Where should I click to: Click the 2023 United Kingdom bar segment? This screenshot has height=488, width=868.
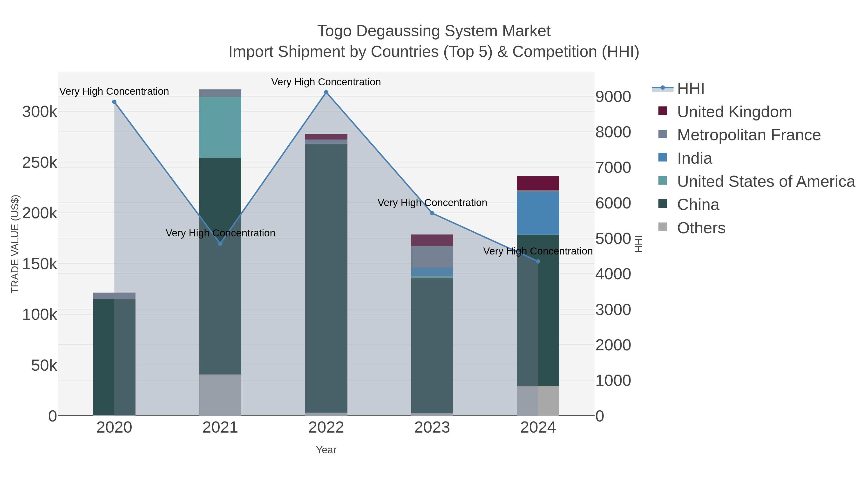click(x=432, y=241)
